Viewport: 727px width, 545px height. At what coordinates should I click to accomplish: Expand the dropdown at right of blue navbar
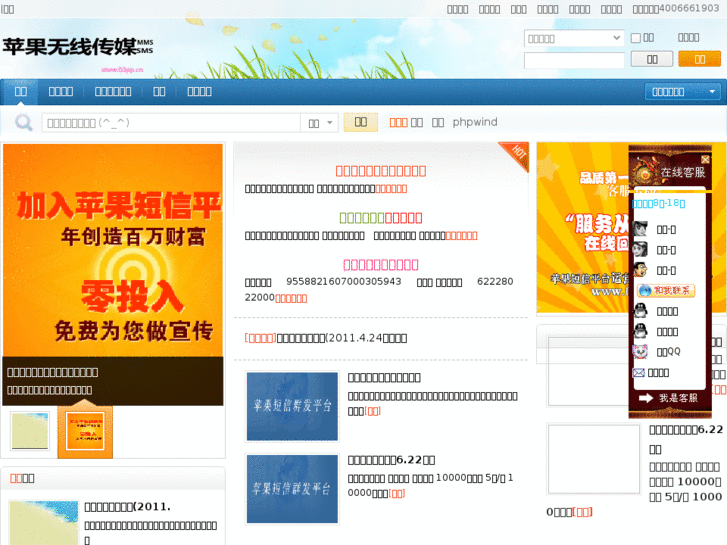pos(682,91)
